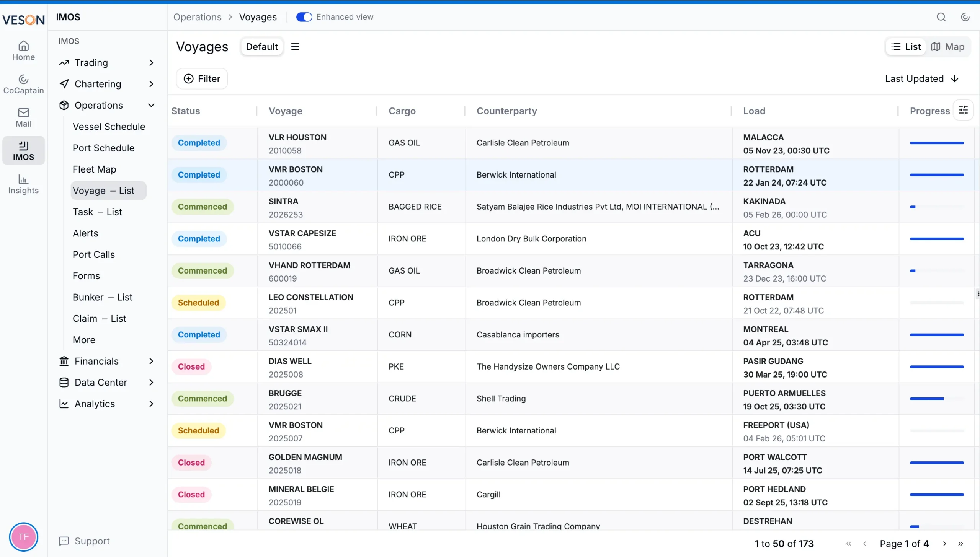
Task: Open Forms under Operations
Action: (x=86, y=276)
